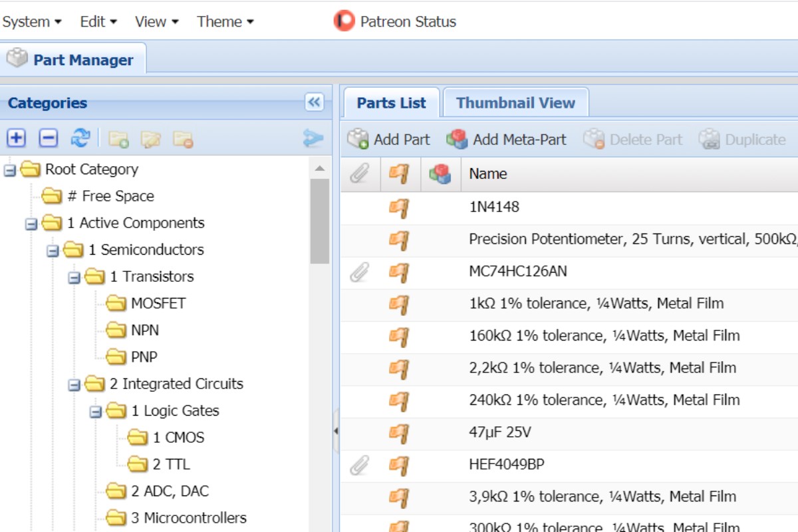Click the flag icon column header

(399, 174)
